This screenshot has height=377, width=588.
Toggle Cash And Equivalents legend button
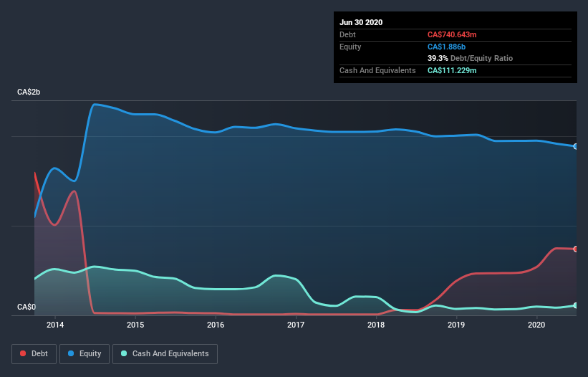click(165, 354)
